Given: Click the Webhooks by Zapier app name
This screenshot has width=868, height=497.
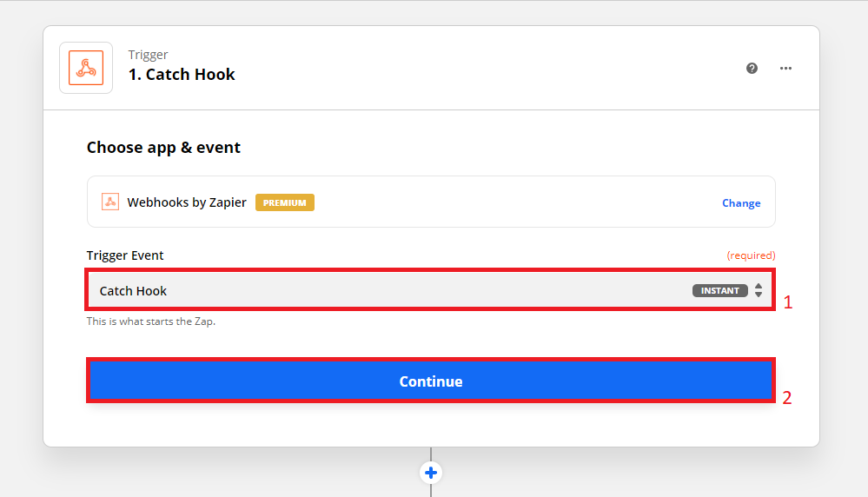Looking at the screenshot, I should (187, 202).
